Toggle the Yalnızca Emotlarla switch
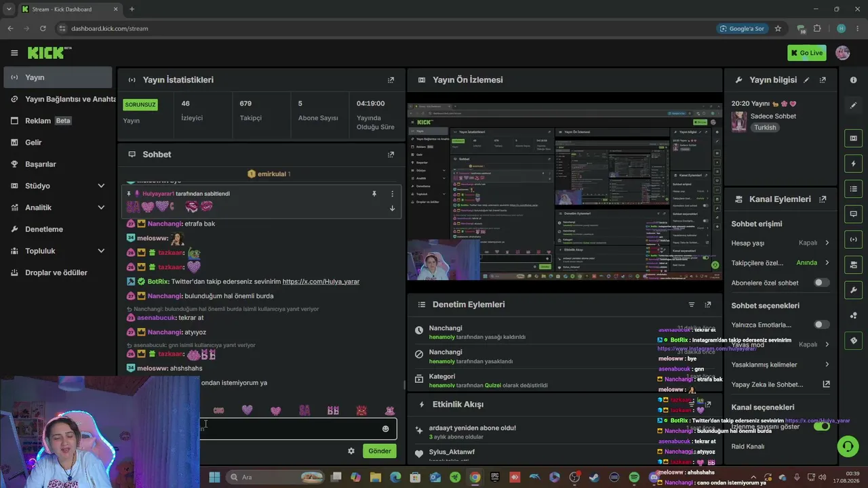The image size is (868, 488). pyautogui.click(x=821, y=325)
